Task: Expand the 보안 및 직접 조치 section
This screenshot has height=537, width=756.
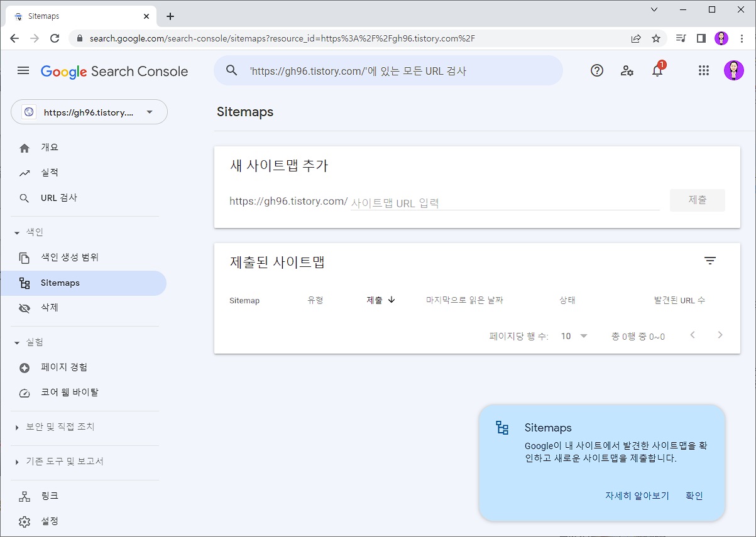Action: coord(17,427)
